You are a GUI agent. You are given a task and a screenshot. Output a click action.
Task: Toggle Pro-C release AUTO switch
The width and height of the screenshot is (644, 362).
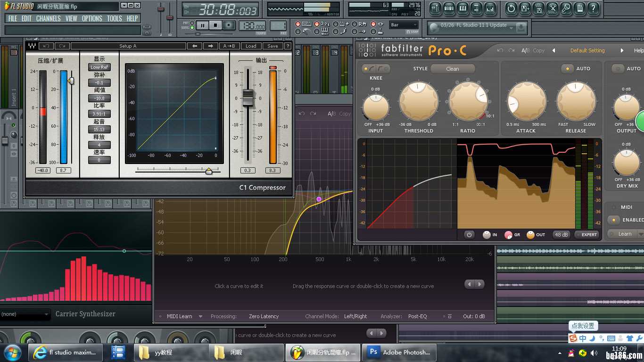[567, 68]
